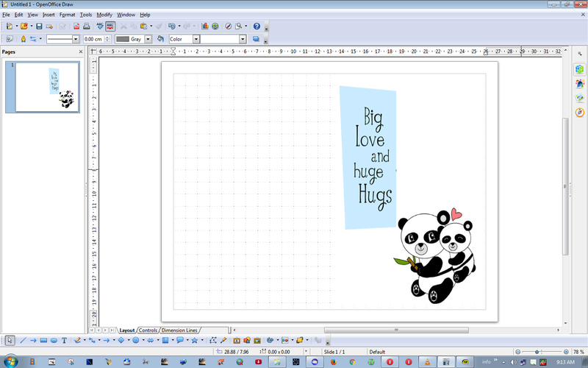Expand the flowchart shapes dropdown
Image resolution: width=588 pixels, height=368 pixels.
point(173,340)
